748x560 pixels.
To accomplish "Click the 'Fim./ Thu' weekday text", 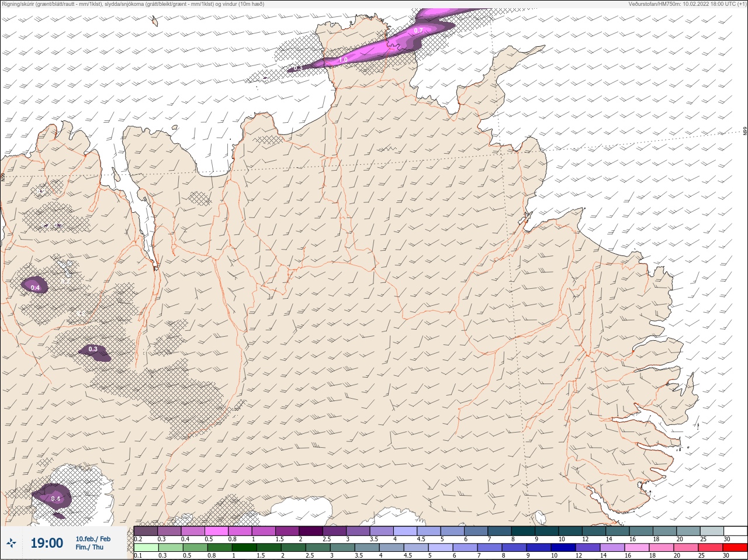I will click(89, 547).
